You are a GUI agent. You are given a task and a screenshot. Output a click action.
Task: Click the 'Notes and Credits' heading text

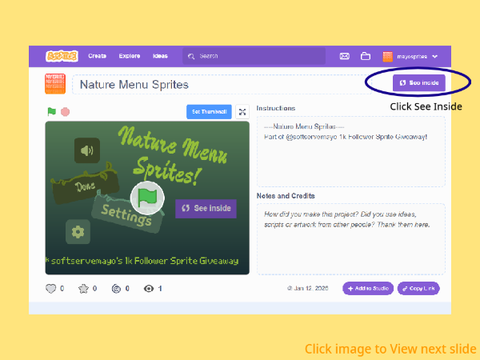(x=286, y=196)
